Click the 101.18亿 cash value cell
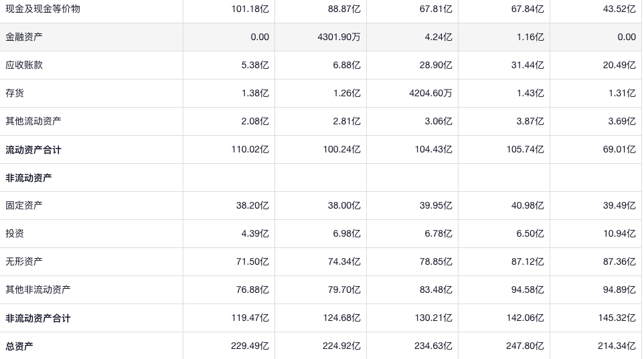This screenshot has width=644, height=359. (250, 9)
